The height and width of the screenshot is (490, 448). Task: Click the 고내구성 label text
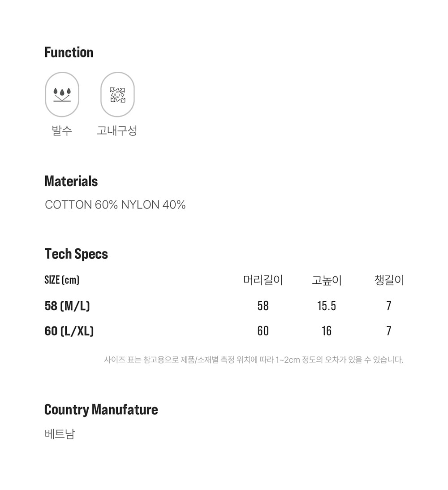click(117, 131)
